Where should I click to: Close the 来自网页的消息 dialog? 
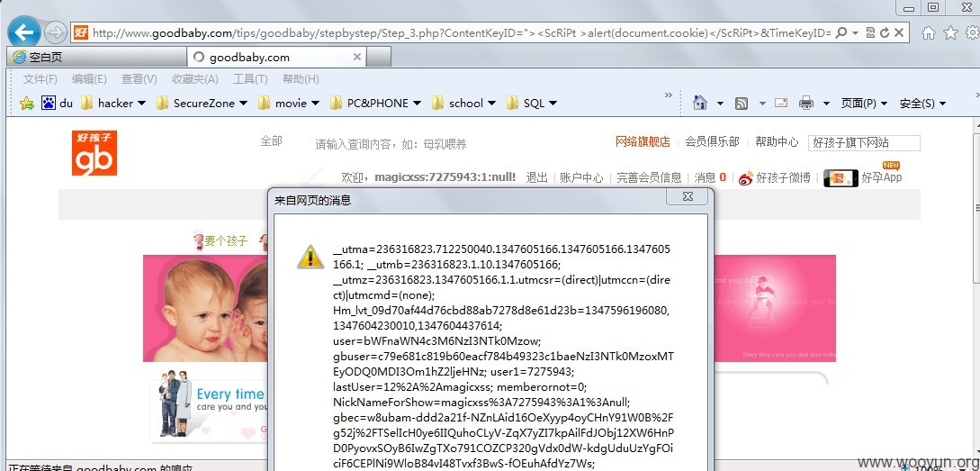(688, 196)
